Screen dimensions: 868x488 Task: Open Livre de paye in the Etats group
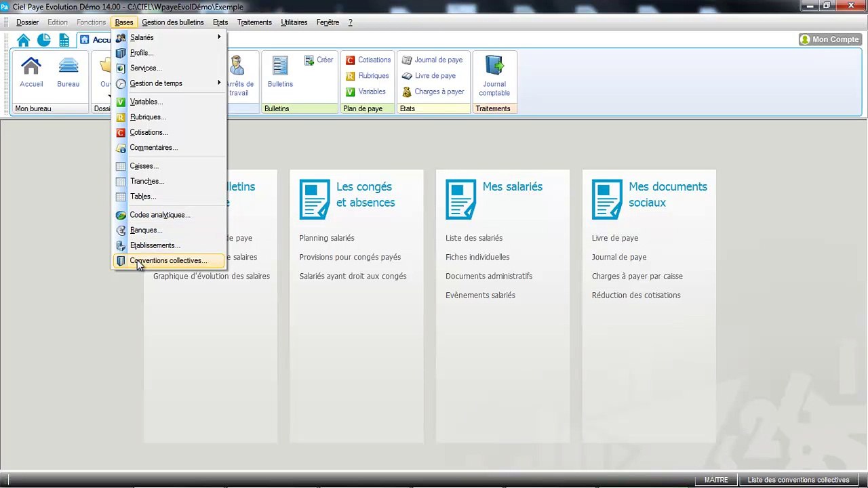point(429,76)
